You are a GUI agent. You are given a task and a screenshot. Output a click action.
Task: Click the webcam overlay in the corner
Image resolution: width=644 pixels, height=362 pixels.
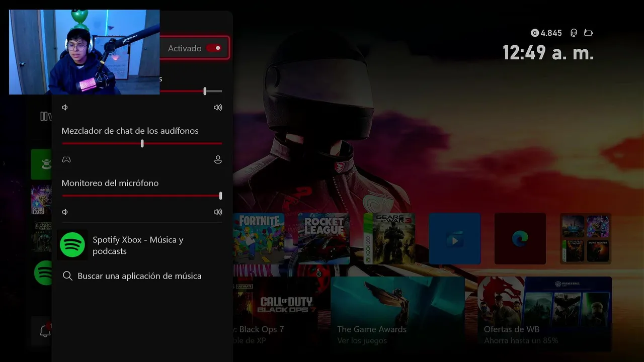(85, 52)
